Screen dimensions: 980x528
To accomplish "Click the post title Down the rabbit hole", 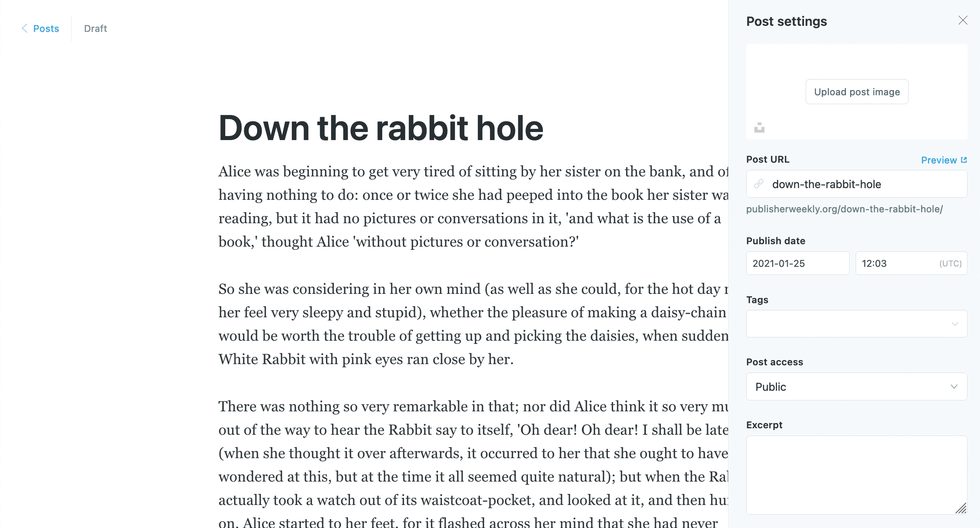I will click(381, 128).
